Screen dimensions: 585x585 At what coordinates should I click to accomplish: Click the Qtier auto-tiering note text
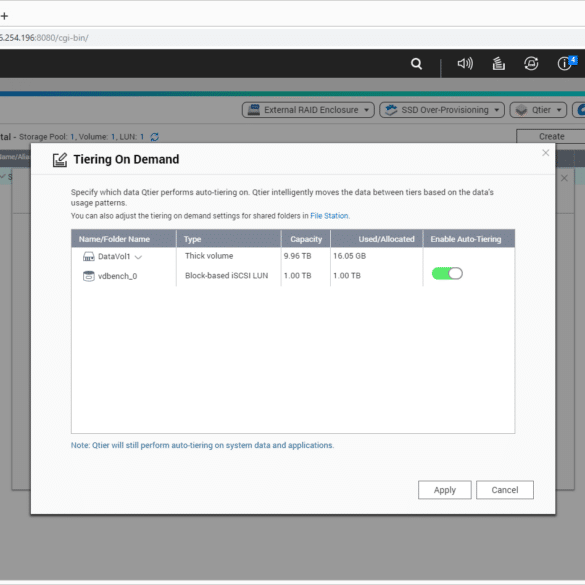(203, 445)
